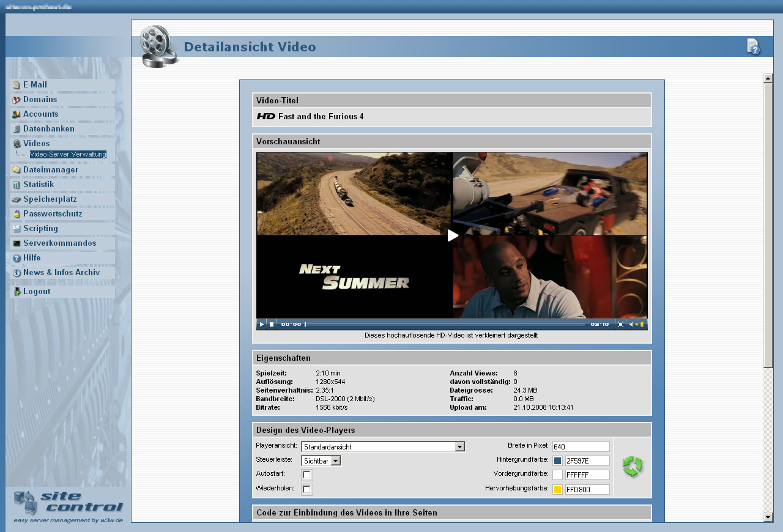Open the E-Mail section icon

pos(17,85)
